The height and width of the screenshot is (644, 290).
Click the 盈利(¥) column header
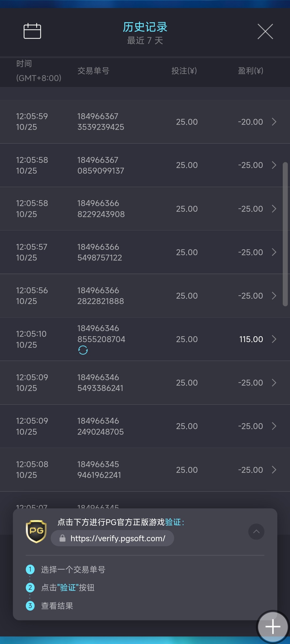pyautogui.click(x=250, y=71)
